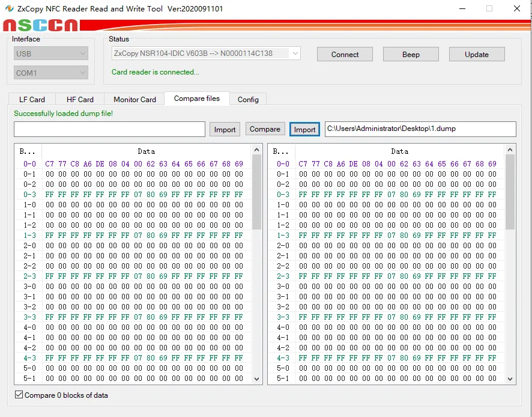
Task: Click the Update button
Action: (477, 54)
